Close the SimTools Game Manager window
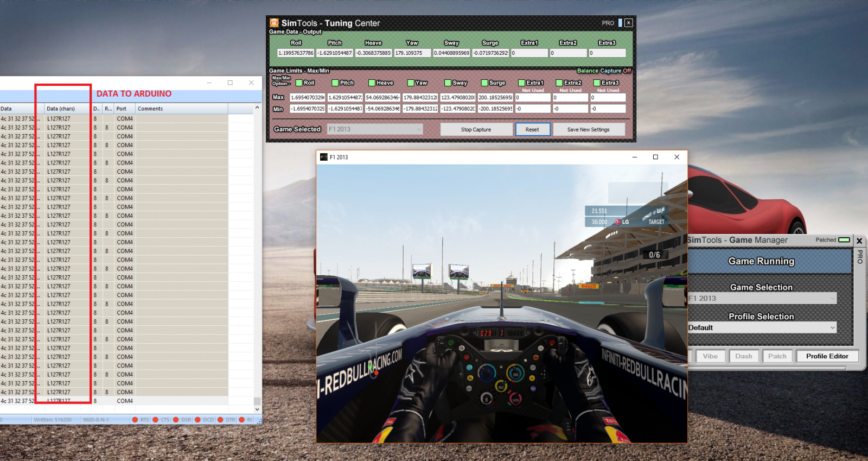Screen dimensions: 868x461 click(x=859, y=241)
